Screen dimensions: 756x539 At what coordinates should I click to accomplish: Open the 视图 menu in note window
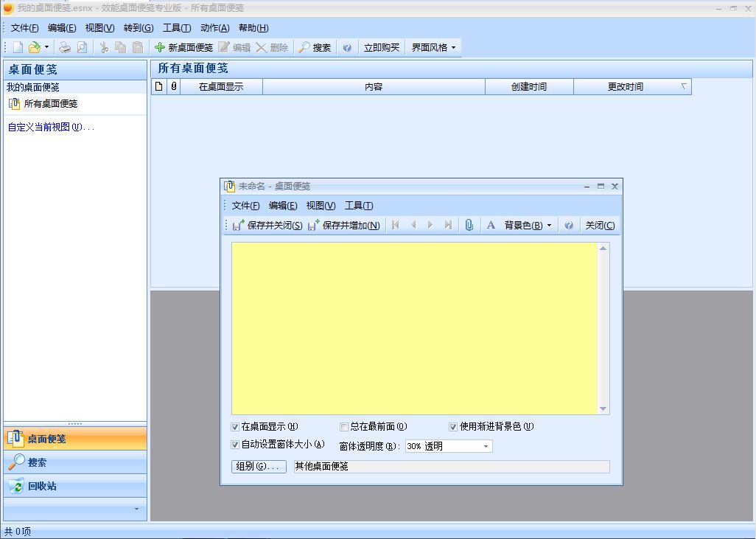click(x=321, y=206)
